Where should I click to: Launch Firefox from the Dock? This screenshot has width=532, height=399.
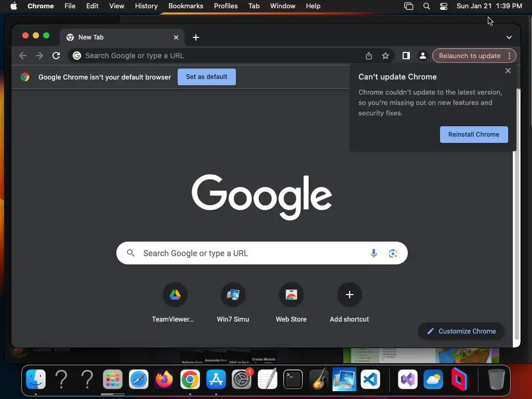164,379
